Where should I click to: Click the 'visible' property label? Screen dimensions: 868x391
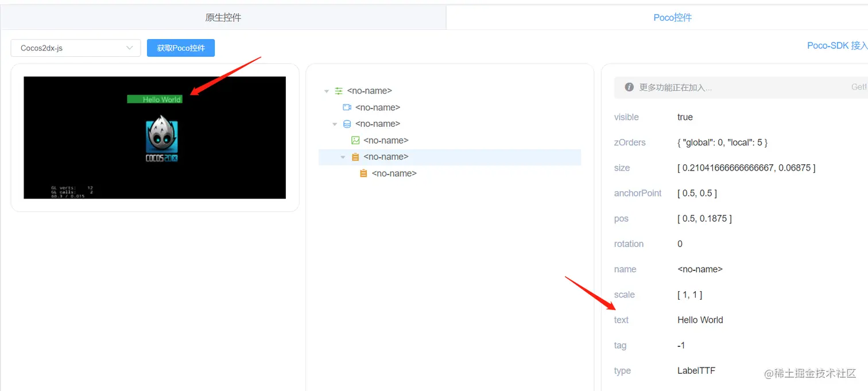(626, 117)
